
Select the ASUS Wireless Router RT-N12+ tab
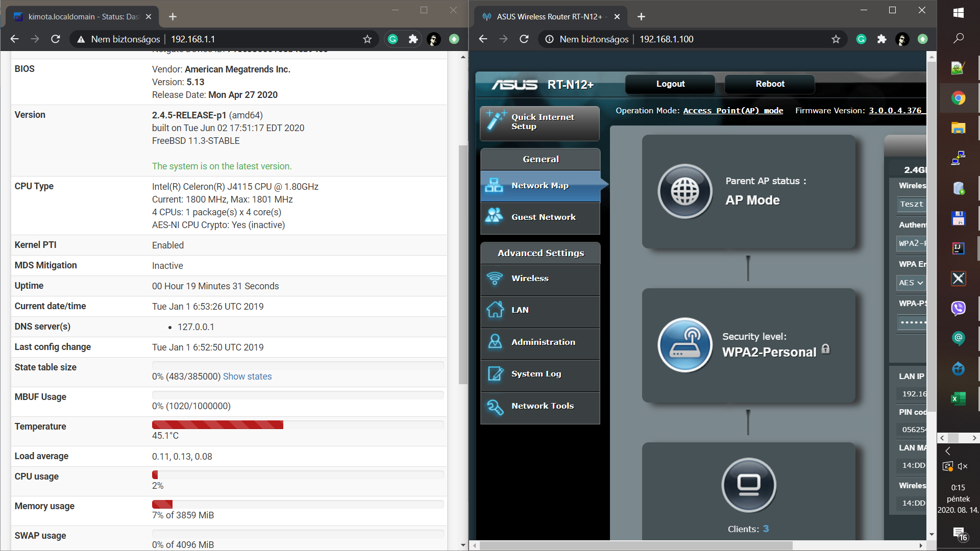[x=550, y=17]
